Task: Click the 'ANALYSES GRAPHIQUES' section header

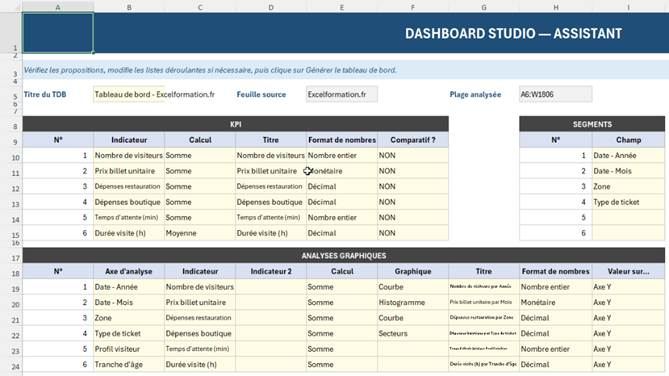Action: (x=343, y=255)
